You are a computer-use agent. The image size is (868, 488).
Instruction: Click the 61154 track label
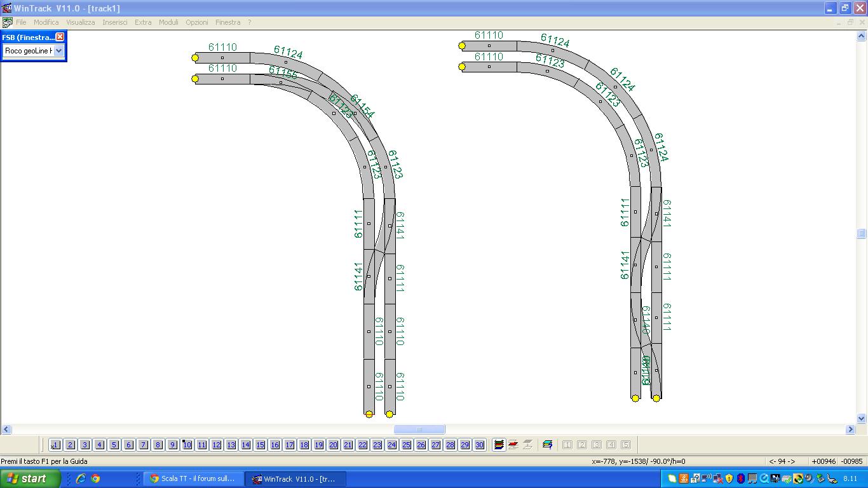[362, 107]
